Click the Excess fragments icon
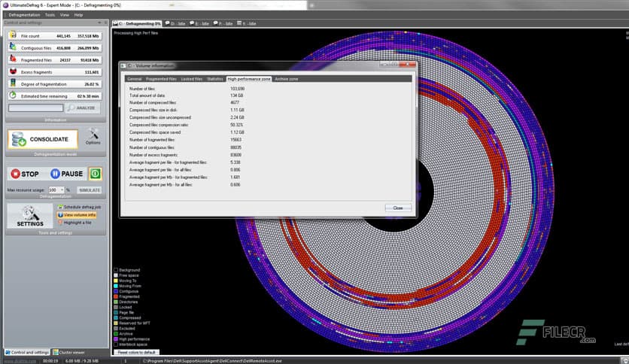 tap(13, 71)
